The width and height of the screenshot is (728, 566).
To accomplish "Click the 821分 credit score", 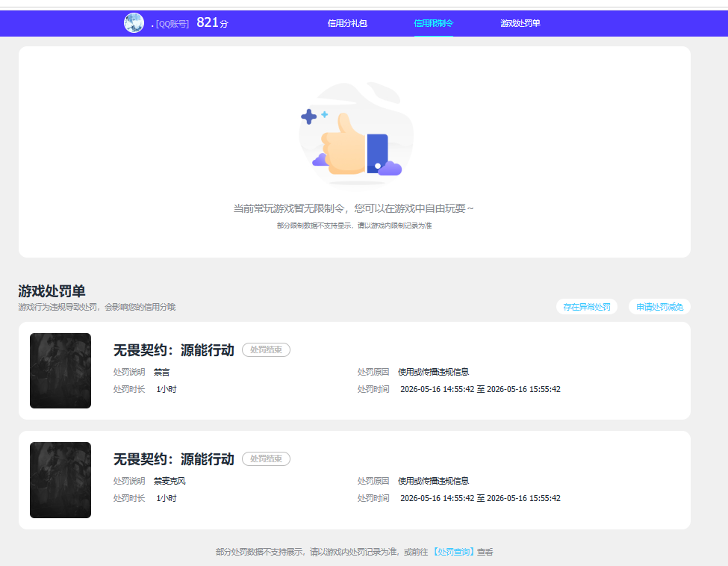I will [x=212, y=22].
